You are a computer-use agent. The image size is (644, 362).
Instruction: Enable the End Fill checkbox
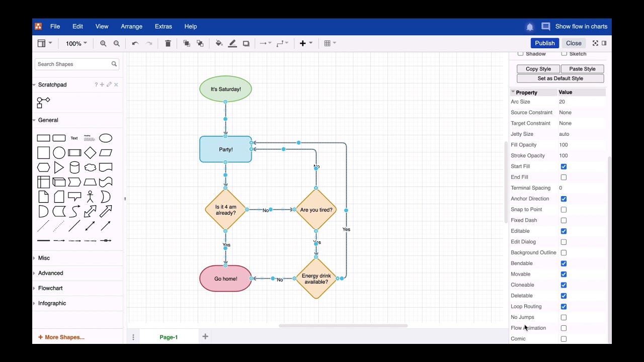click(563, 177)
